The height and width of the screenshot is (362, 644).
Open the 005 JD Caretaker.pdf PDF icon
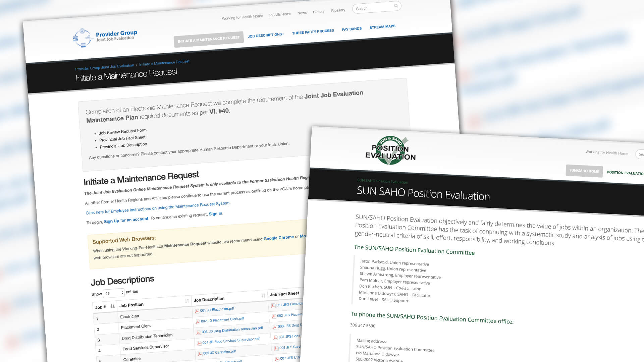pos(200,354)
